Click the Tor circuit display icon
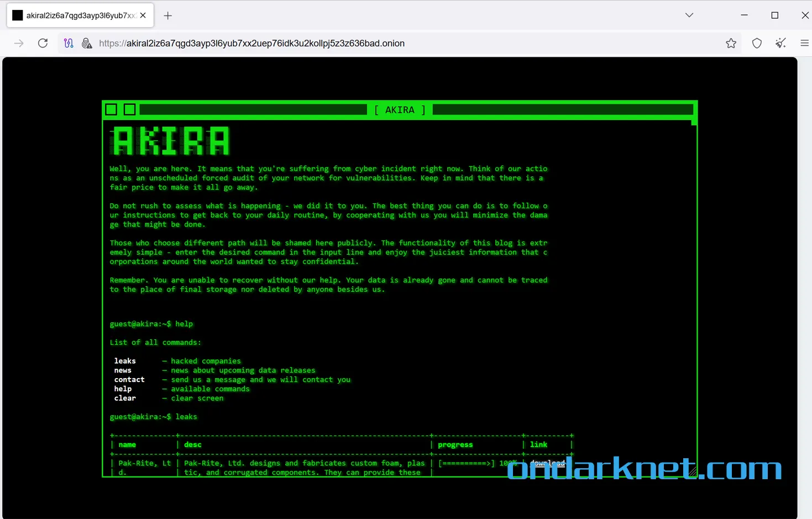Viewport: 812px width, 519px height. point(69,43)
